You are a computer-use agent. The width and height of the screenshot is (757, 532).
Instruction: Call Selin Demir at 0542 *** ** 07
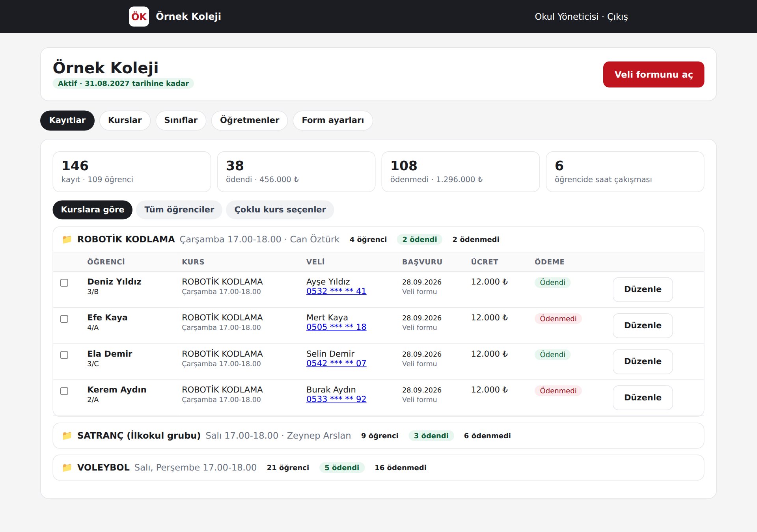[x=336, y=363]
